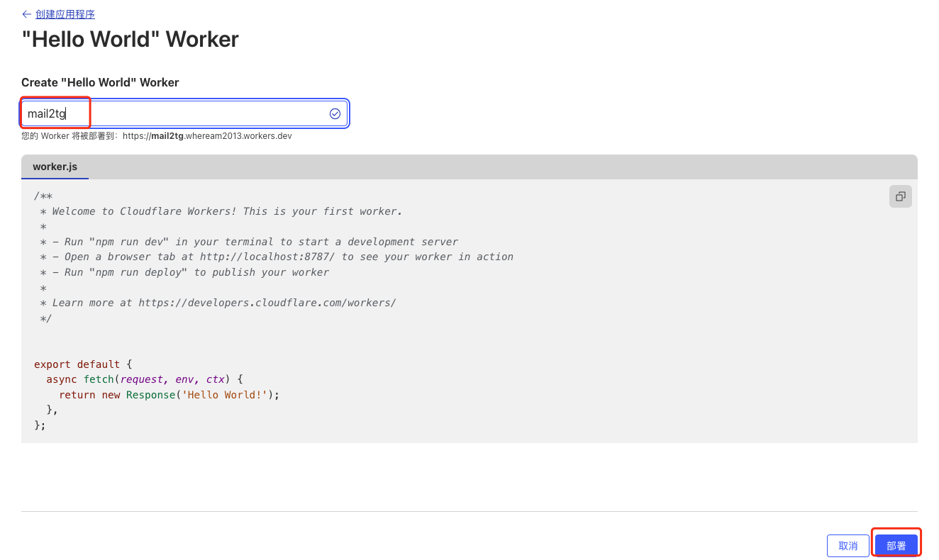939x560 pixels.
Task: Click the copy code icon in editor
Action: (x=900, y=196)
